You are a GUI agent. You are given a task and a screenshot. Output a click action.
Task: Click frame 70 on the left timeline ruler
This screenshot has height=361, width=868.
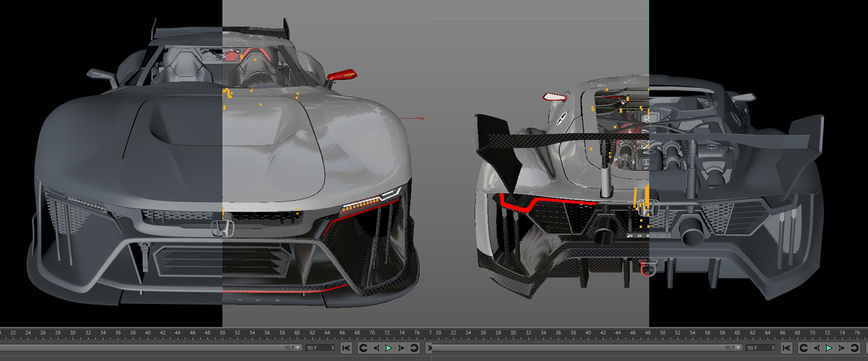point(372,333)
